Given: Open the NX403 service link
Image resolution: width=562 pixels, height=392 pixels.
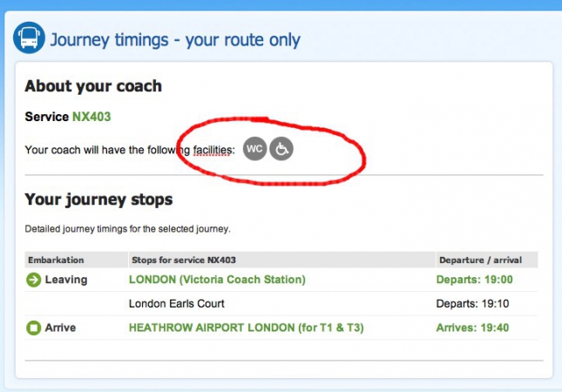Looking at the screenshot, I should 91,117.
